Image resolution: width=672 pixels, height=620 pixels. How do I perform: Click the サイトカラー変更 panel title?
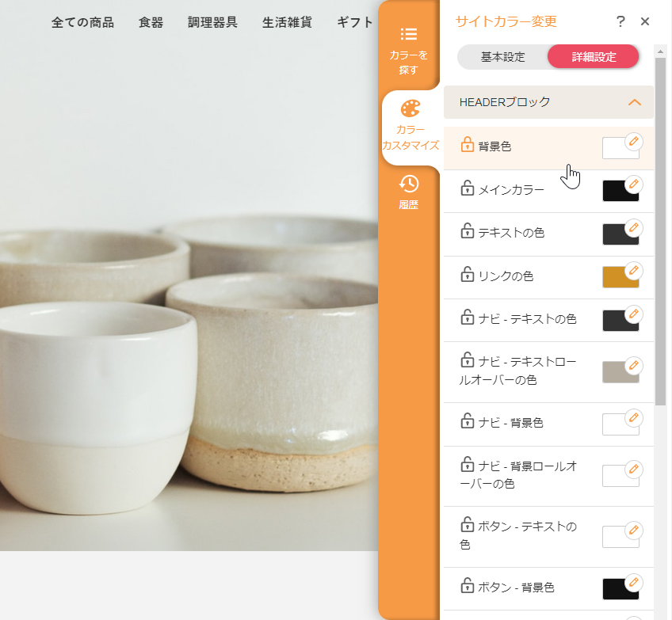[x=506, y=21]
